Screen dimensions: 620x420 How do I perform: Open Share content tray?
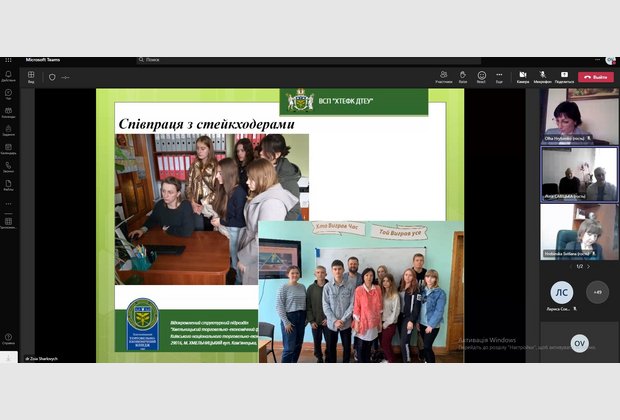[x=564, y=76]
